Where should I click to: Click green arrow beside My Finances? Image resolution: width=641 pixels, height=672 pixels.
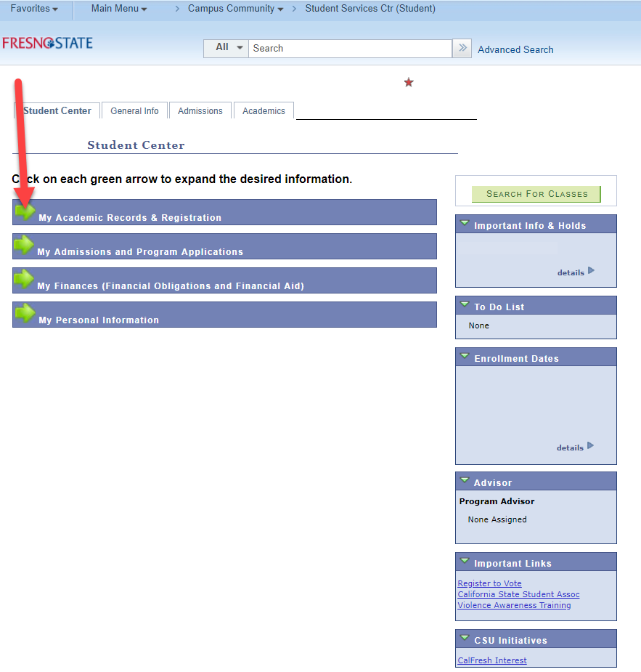tap(25, 280)
